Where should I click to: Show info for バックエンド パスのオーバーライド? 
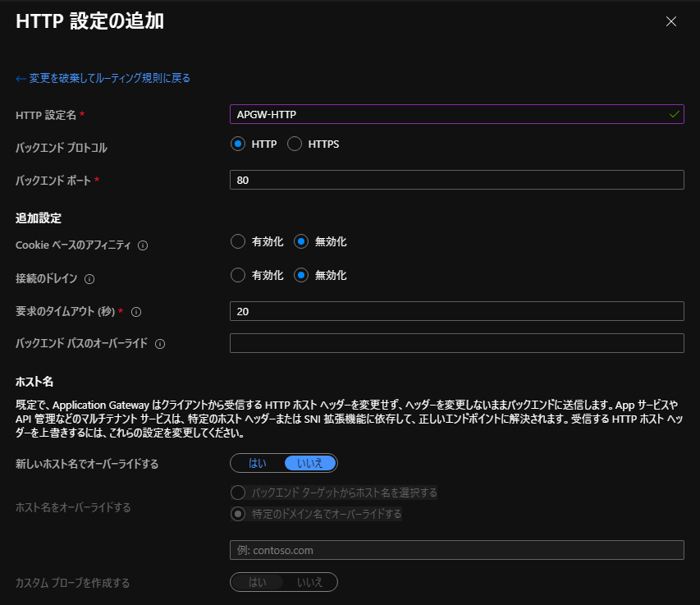click(160, 344)
